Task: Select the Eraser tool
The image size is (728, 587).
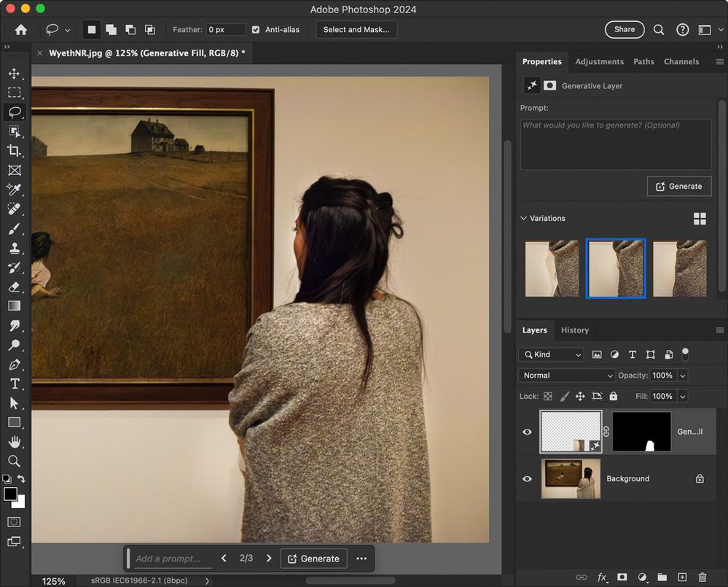Action: (14, 287)
